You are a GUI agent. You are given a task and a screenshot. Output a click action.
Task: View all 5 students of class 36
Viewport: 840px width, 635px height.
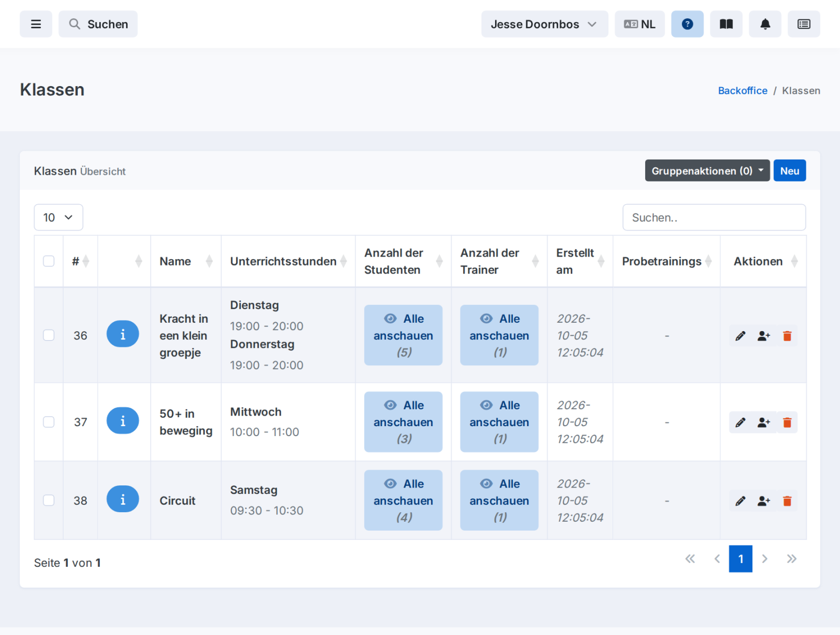click(x=403, y=335)
